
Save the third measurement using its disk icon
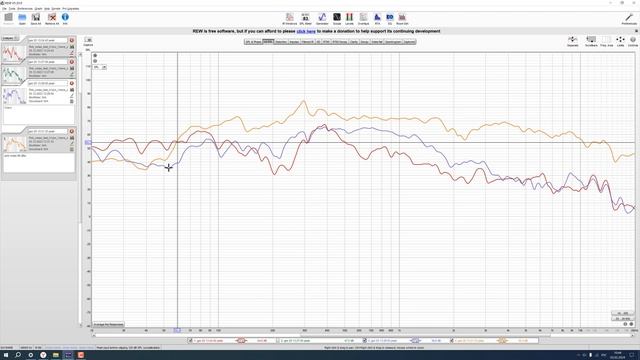(72, 90)
